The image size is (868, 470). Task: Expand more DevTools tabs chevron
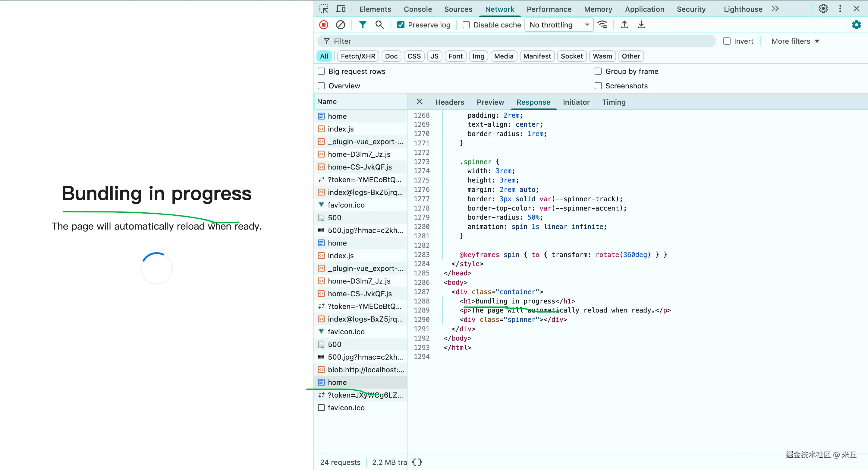click(775, 9)
